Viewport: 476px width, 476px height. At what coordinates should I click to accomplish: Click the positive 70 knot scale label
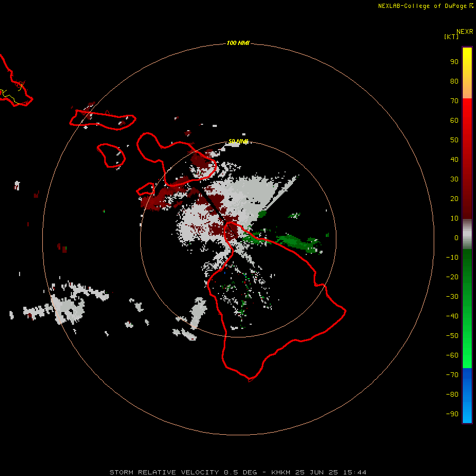pos(454,101)
